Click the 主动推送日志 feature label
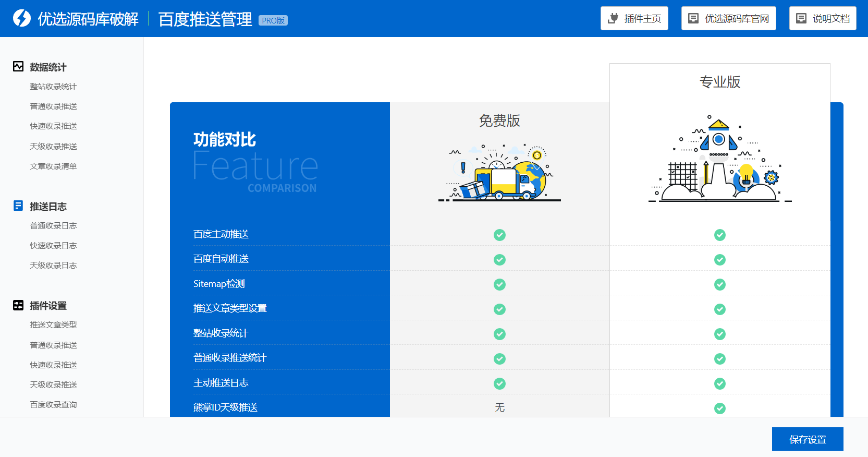 221,383
